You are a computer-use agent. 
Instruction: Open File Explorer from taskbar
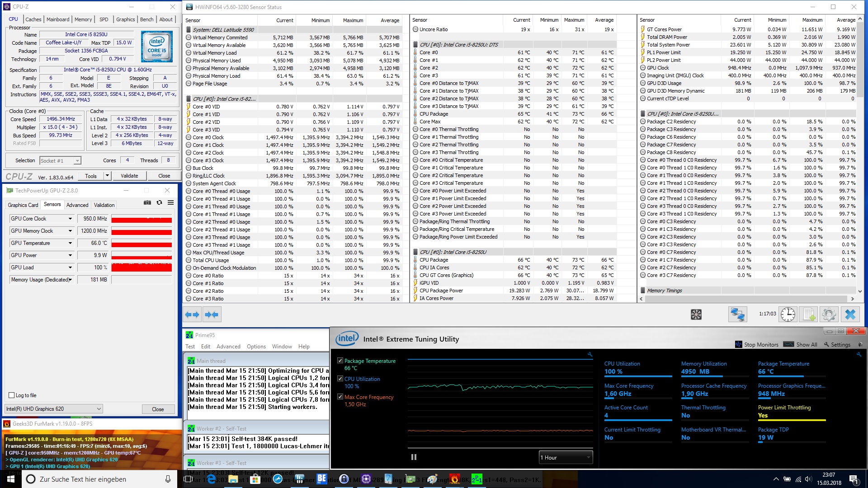(x=233, y=479)
